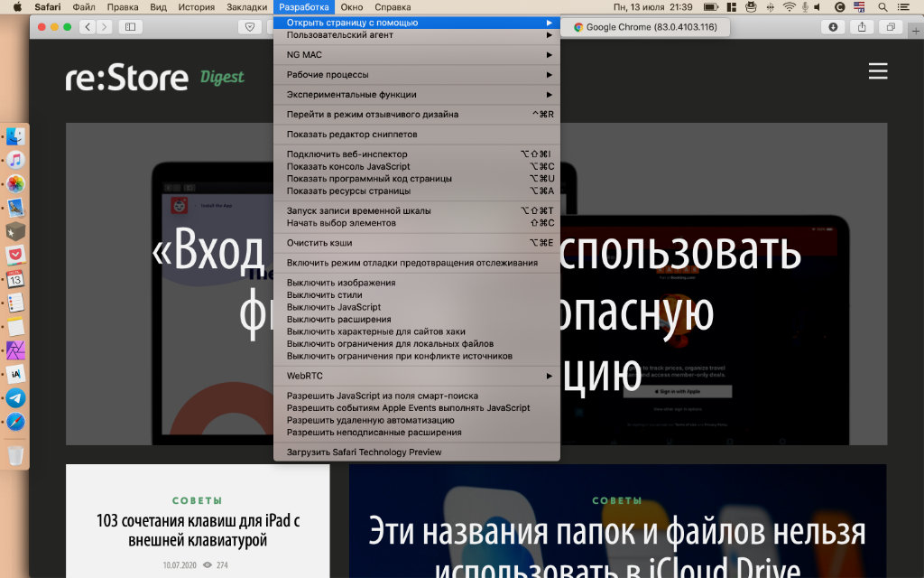Image resolution: width=924 pixels, height=578 pixels.
Task: Toggle Разрешить удаленную автоматизацию
Action: click(417, 421)
